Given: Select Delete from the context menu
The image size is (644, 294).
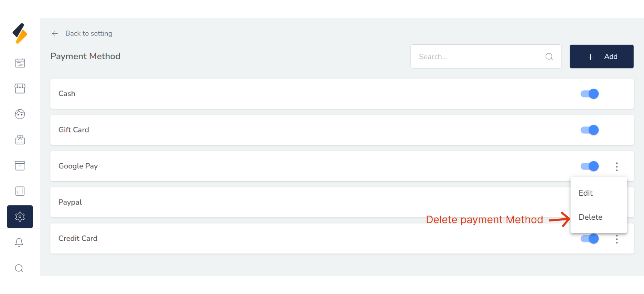Looking at the screenshot, I should pyautogui.click(x=590, y=217).
